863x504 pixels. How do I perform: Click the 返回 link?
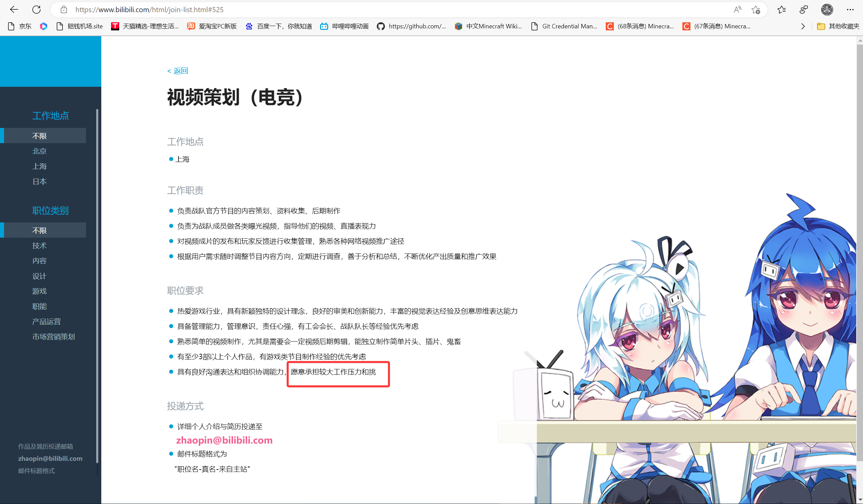178,70
